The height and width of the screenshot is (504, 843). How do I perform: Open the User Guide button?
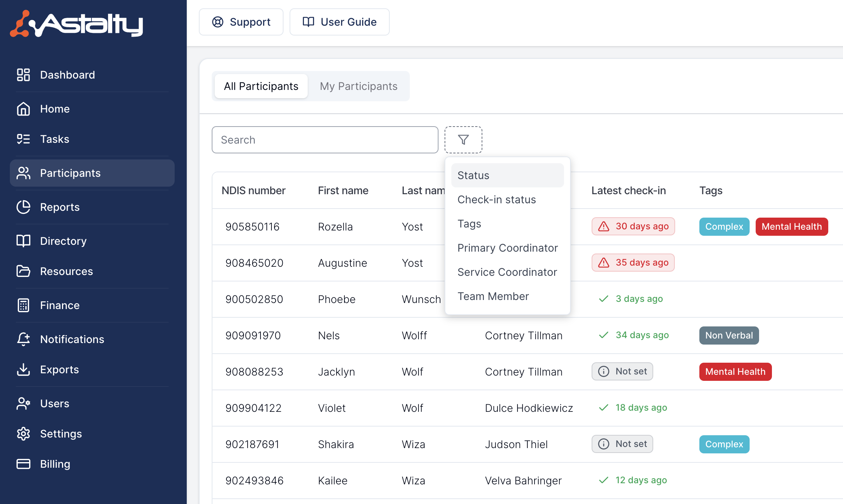click(339, 22)
